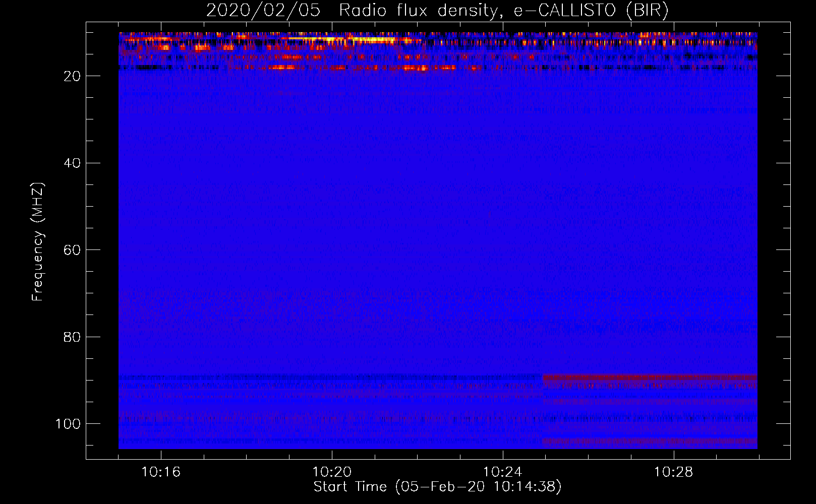Click the '10:24' time tick label
This screenshot has height=504, width=816.
503,472
